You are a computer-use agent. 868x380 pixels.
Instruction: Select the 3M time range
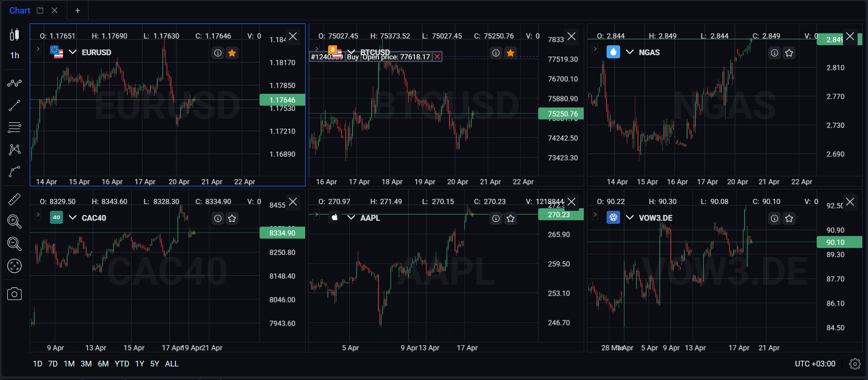pyautogui.click(x=86, y=364)
